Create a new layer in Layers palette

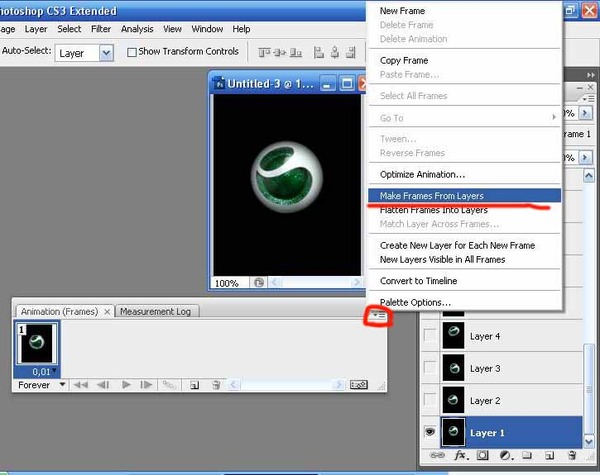(549, 455)
